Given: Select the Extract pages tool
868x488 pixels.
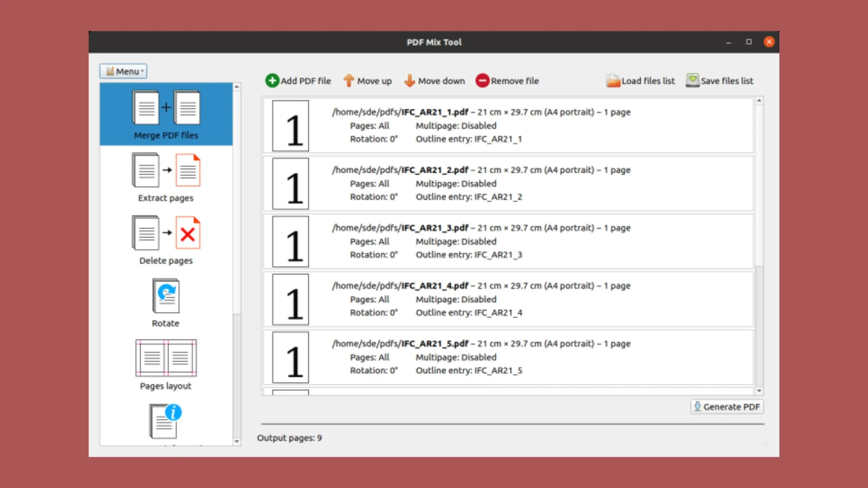Looking at the screenshot, I should [x=166, y=176].
